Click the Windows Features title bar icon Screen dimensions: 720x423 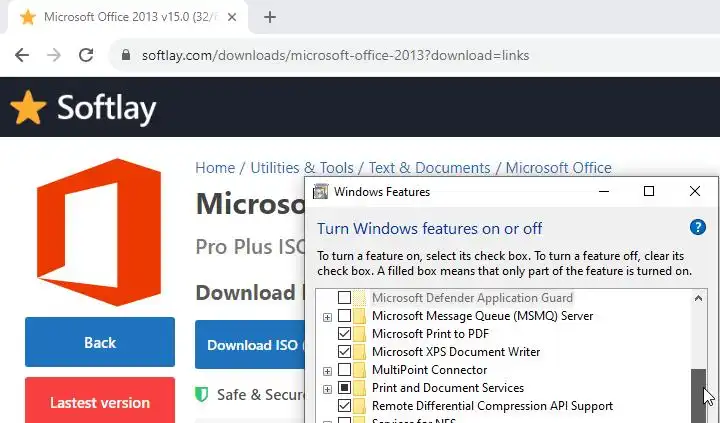(321, 192)
